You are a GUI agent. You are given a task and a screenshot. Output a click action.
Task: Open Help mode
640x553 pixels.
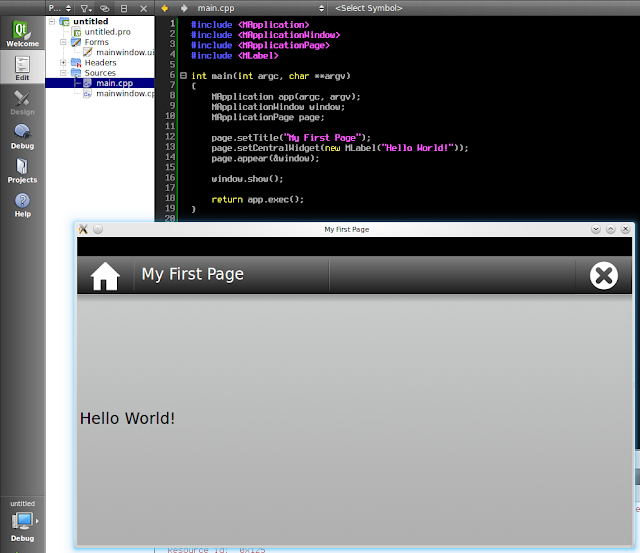[22, 204]
